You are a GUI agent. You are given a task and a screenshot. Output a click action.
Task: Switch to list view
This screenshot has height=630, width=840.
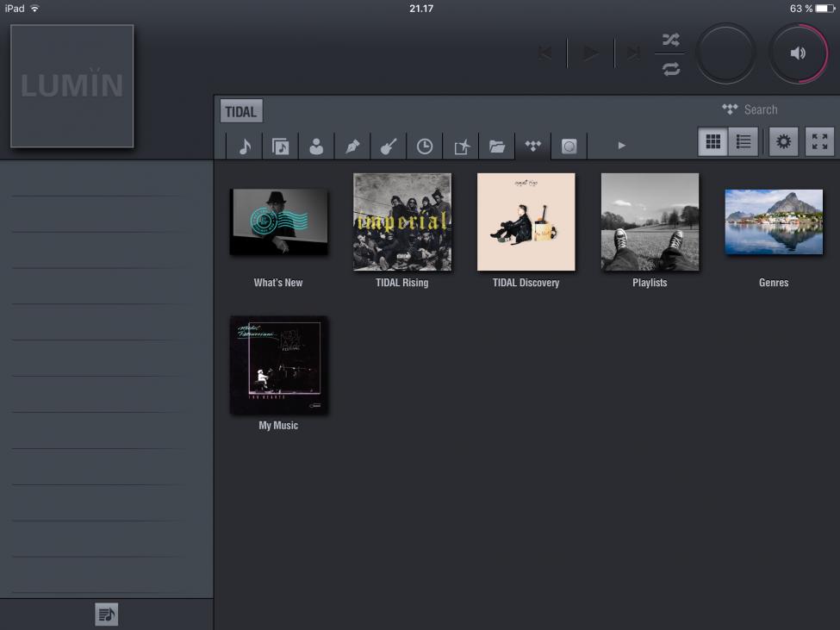pyautogui.click(x=744, y=141)
